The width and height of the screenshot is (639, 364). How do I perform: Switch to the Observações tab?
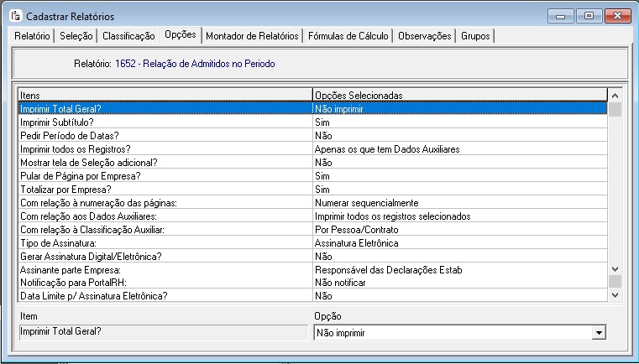[x=425, y=36]
